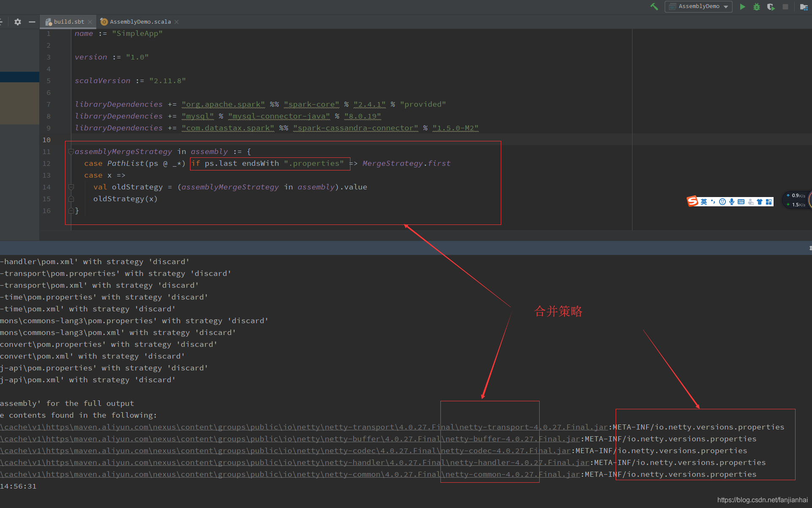Open the Sogou soft keyboard
This screenshot has width=812, height=508.
click(x=741, y=202)
